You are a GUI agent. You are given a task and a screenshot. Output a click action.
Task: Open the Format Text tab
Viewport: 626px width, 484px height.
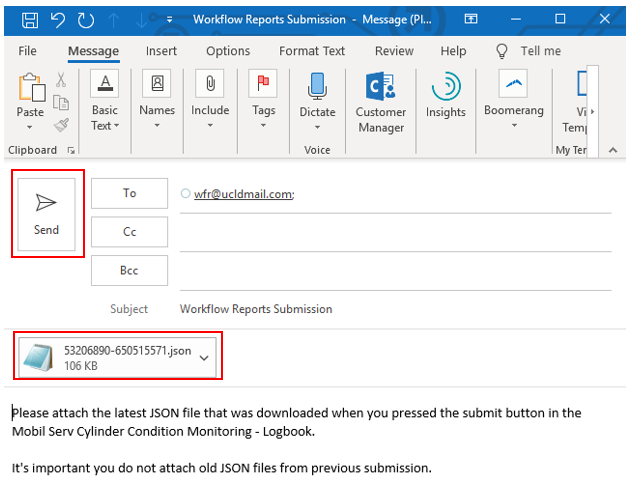click(x=312, y=51)
